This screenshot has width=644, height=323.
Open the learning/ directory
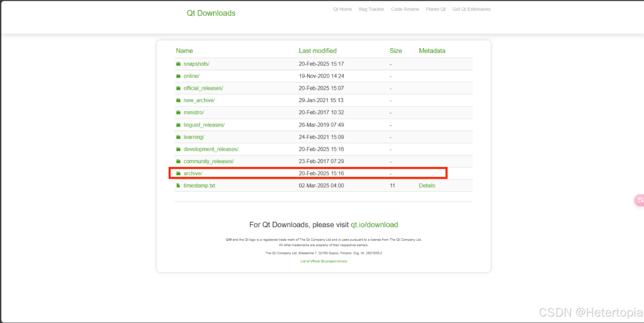(194, 137)
